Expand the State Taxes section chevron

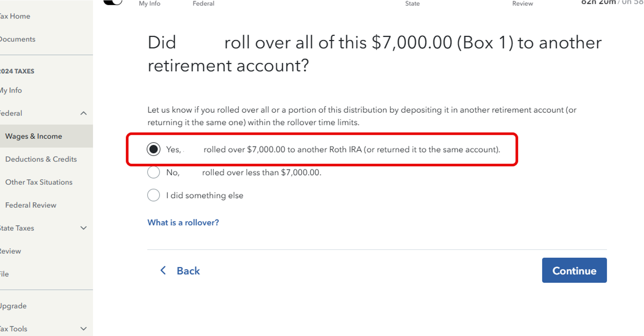tap(84, 228)
